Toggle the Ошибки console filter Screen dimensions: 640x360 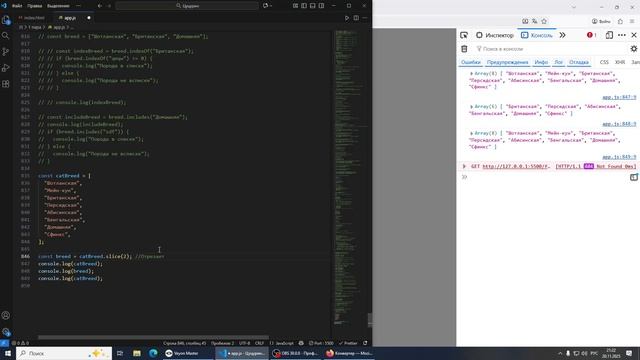tap(471, 62)
